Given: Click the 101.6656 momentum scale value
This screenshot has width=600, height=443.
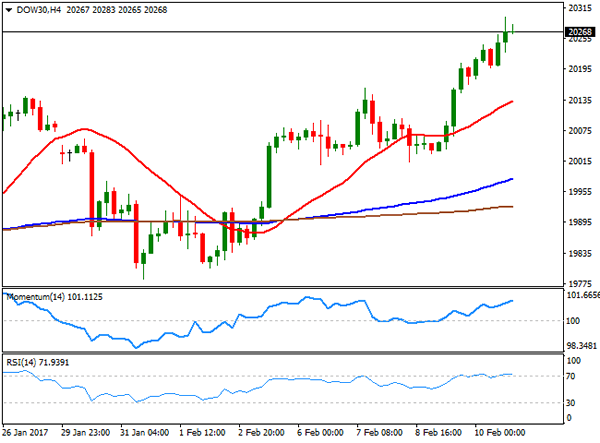Looking at the screenshot, I should [x=583, y=295].
